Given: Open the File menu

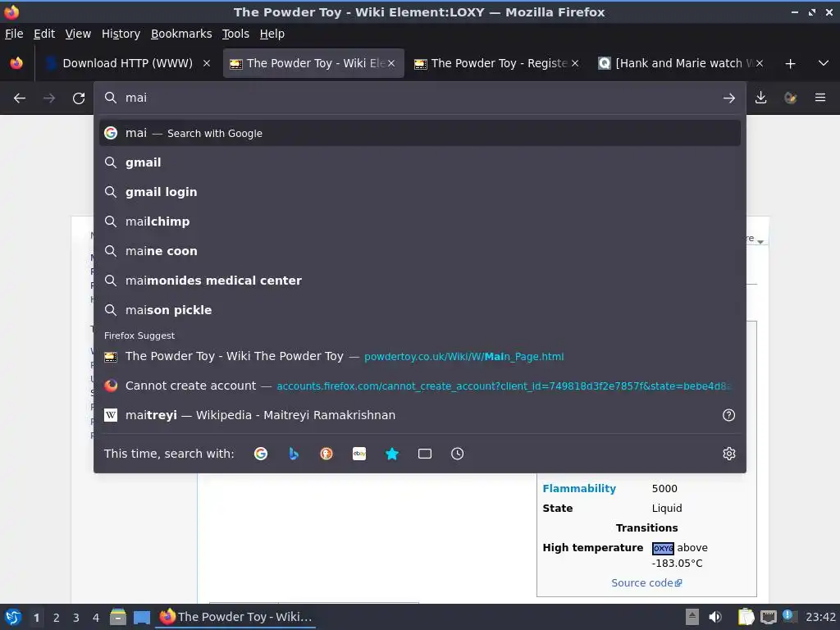Looking at the screenshot, I should (x=14, y=34).
